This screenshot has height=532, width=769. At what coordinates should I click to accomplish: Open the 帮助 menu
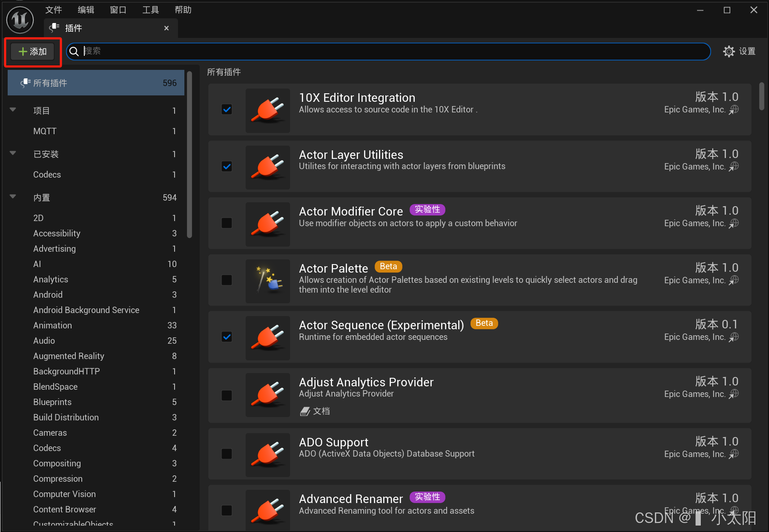[x=183, y=10]
